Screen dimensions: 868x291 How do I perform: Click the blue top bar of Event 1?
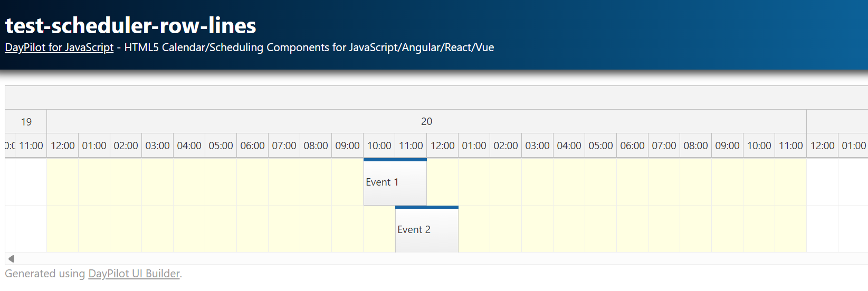tap(395, 160)
